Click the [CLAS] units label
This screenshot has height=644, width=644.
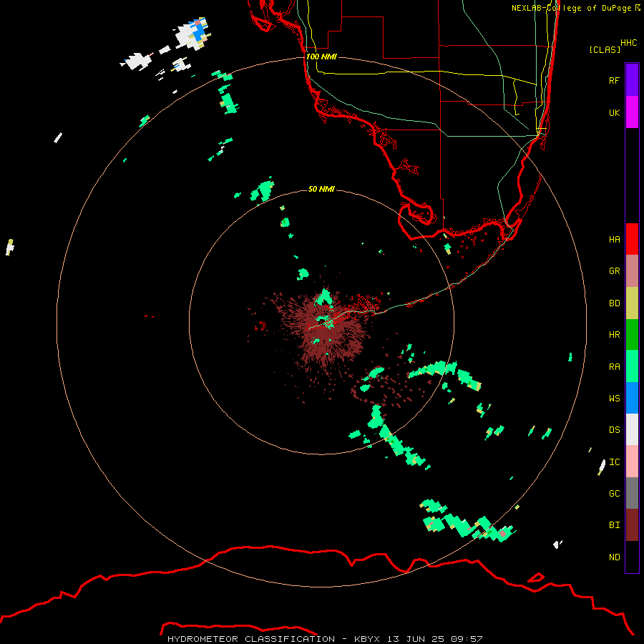605,49
